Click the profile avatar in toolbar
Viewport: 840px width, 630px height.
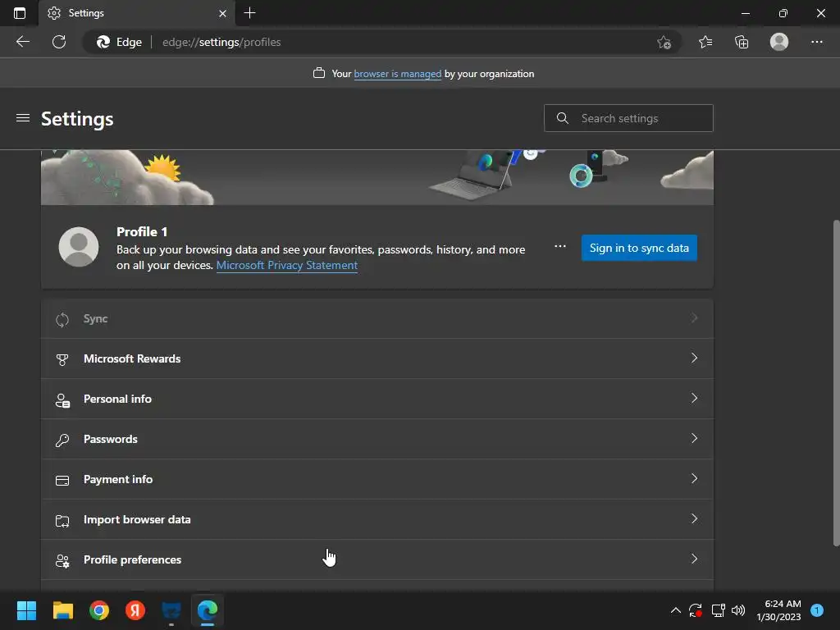click(779, 42)
